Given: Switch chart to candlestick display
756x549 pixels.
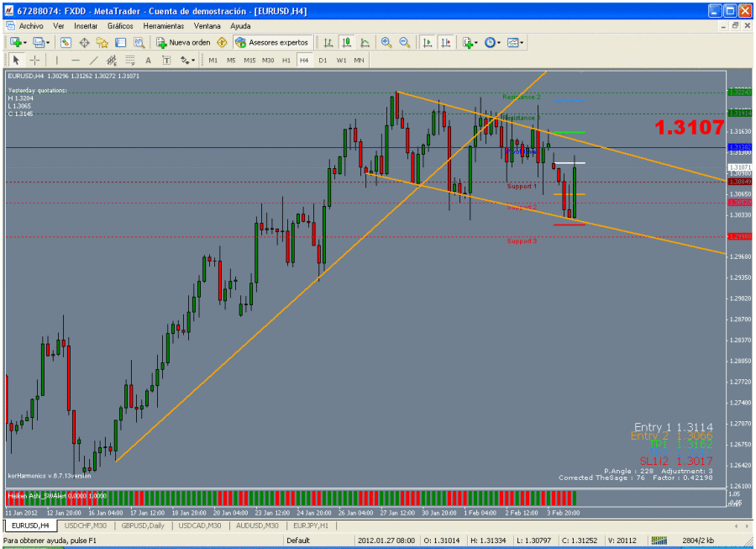Looking at the screenshot, I should tap(347, 42).
